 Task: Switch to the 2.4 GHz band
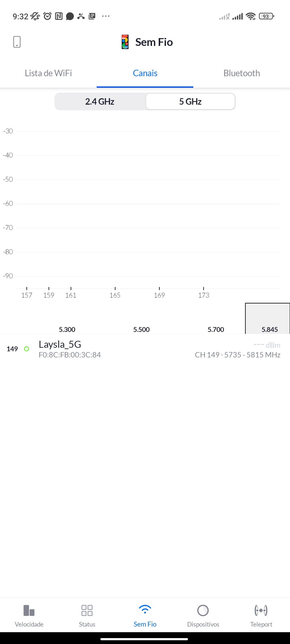pyautogui.click(x=100, y=101)
